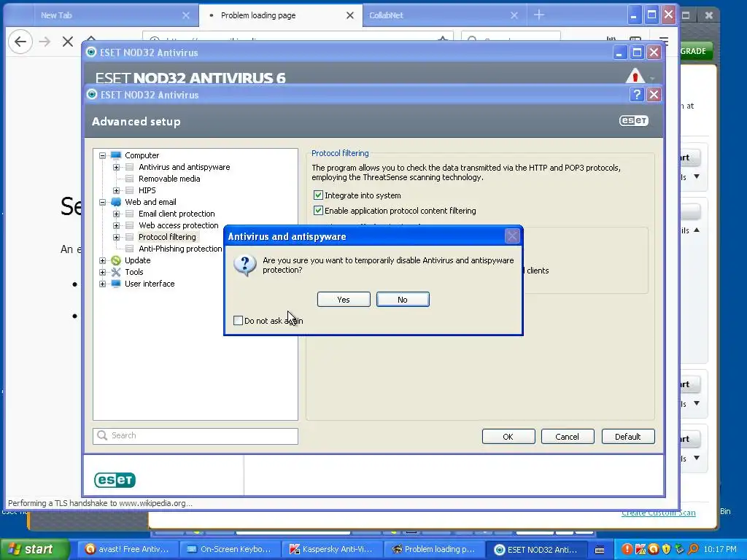Click the Tools wrench icon in tree

(116, 272)
